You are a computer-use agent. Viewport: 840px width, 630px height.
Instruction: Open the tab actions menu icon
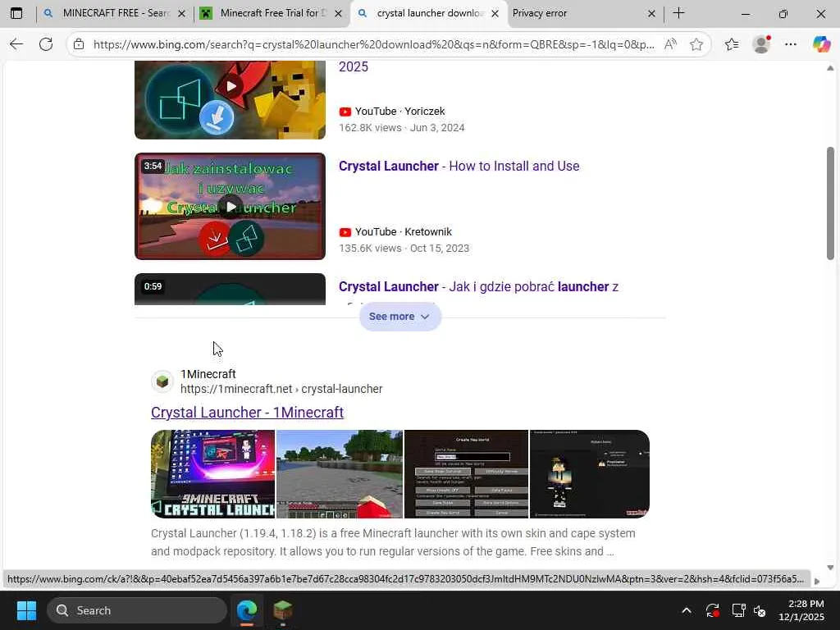[x=16, y=13]
